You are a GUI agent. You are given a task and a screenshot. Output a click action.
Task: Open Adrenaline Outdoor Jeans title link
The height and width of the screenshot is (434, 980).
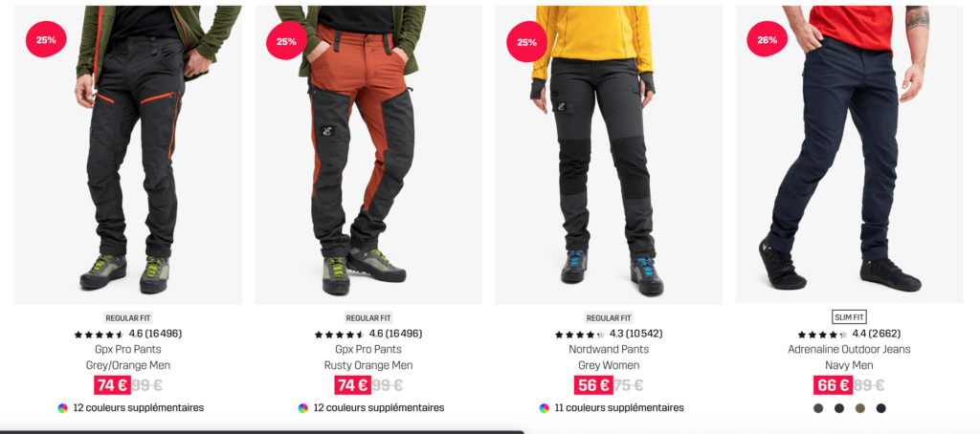tap(850, 358)
